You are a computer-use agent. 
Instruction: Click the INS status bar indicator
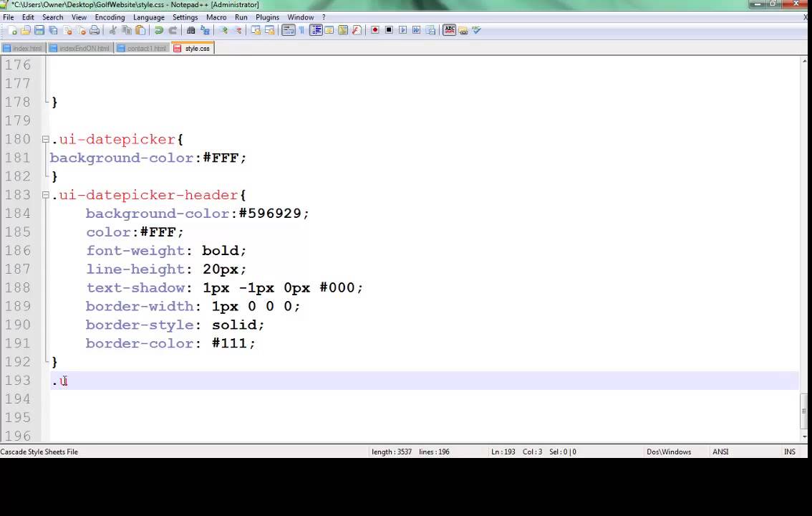point(790,451)
